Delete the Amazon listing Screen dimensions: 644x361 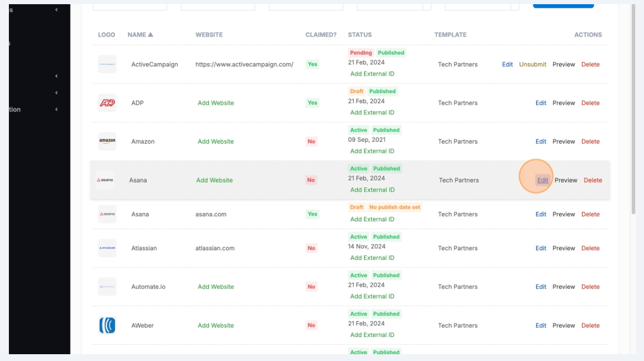tap(591, 141)
